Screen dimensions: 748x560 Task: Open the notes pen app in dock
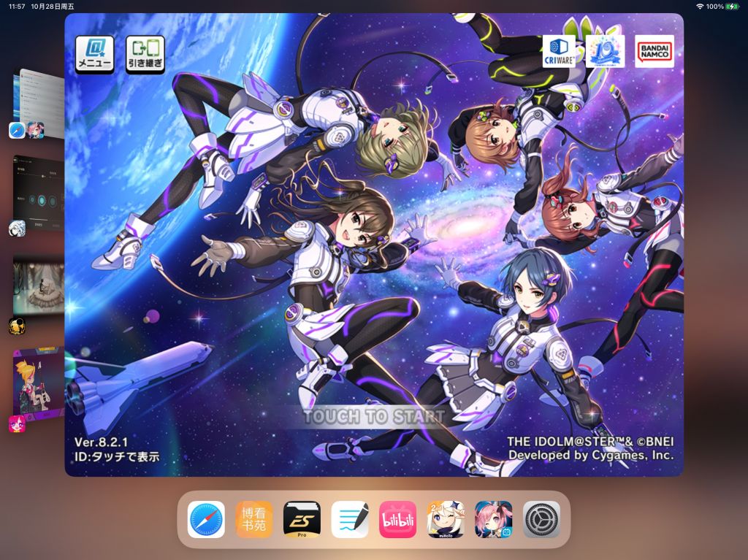(x=350, y=519)
